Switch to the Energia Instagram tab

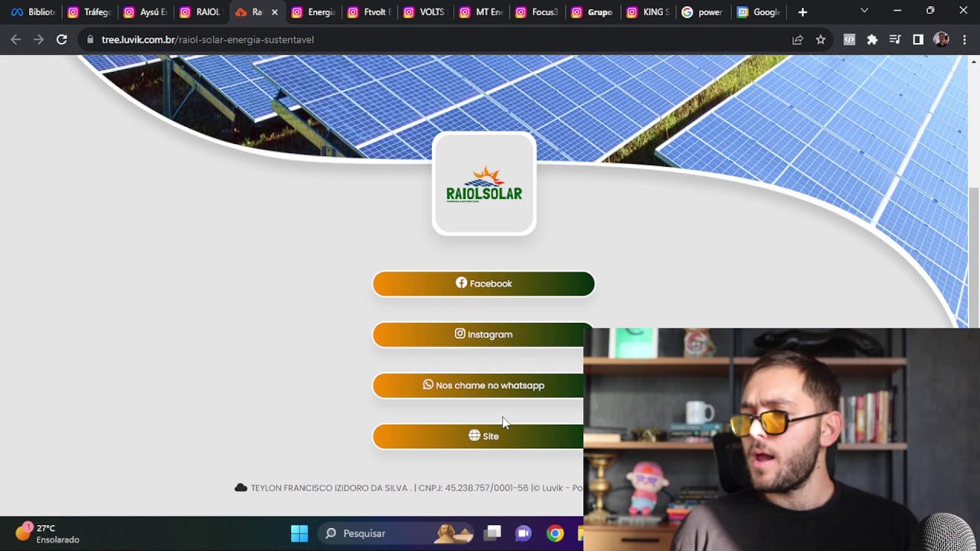point(313,12)
